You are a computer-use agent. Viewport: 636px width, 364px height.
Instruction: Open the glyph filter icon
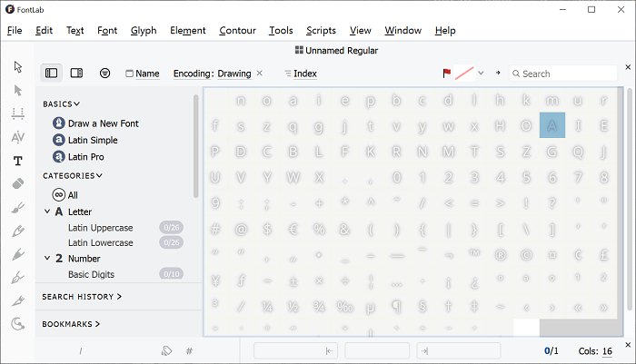pos(104,73)
